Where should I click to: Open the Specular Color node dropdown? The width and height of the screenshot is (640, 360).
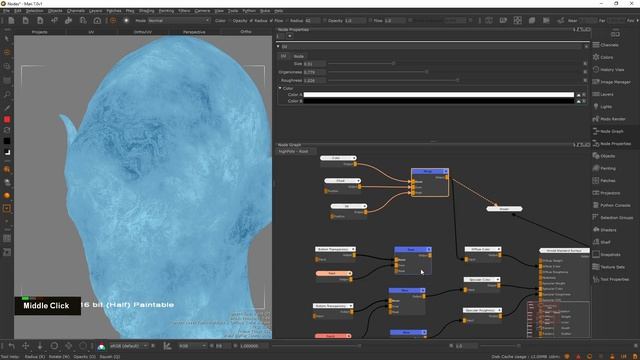click(x=498, y=280)
